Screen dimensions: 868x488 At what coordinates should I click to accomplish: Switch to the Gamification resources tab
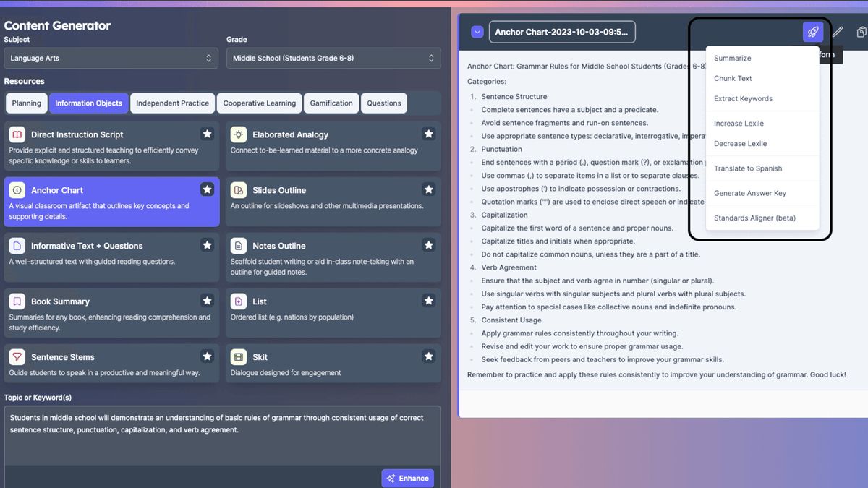[x=331, y=103]
